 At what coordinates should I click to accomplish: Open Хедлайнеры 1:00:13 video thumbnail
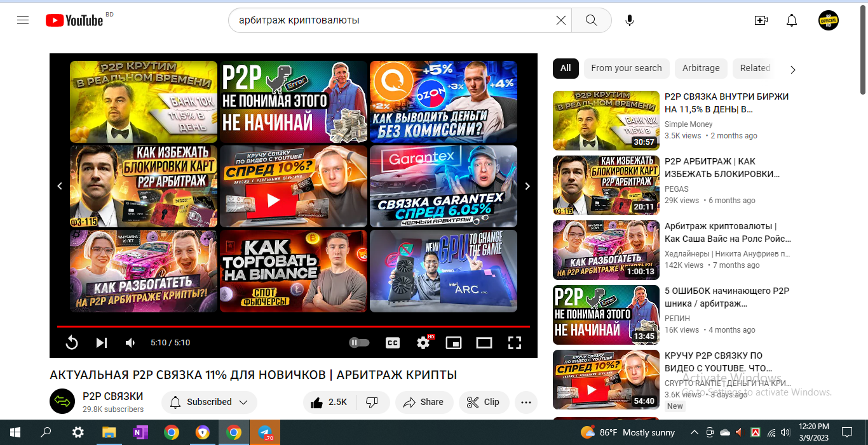(x=606, y=250)
